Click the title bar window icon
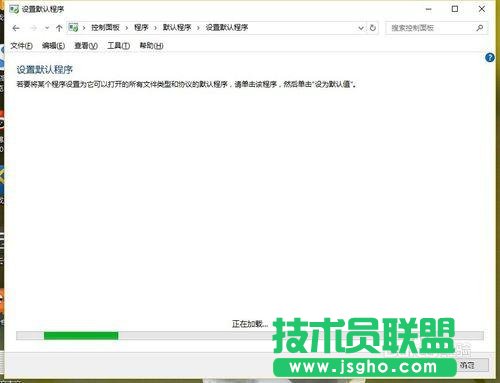Image resolution: width=500 pixels, height=383 pixels. coord(14,9)
